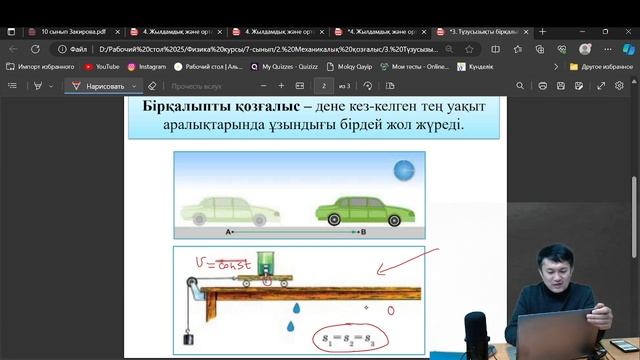Image resolution: width=640 pixels, height=360 pixels.
Task: Switch the PDF page view
Action: tap(390, 86)
